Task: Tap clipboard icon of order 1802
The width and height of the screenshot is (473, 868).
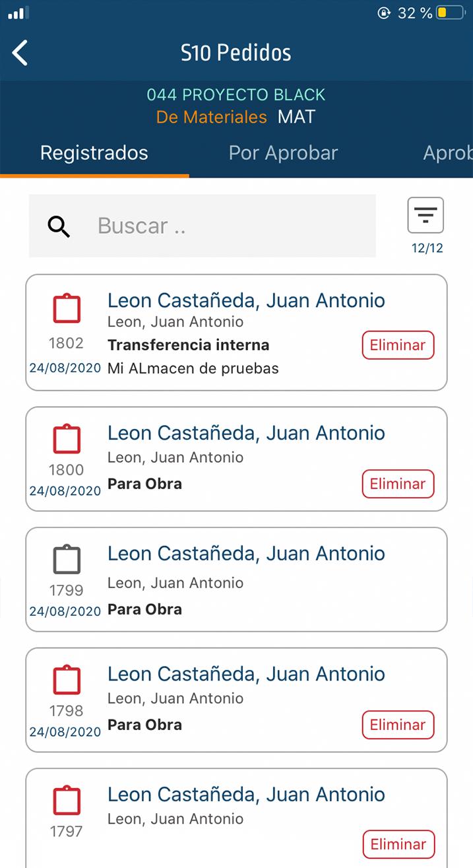Action: (x=67, y=309)
